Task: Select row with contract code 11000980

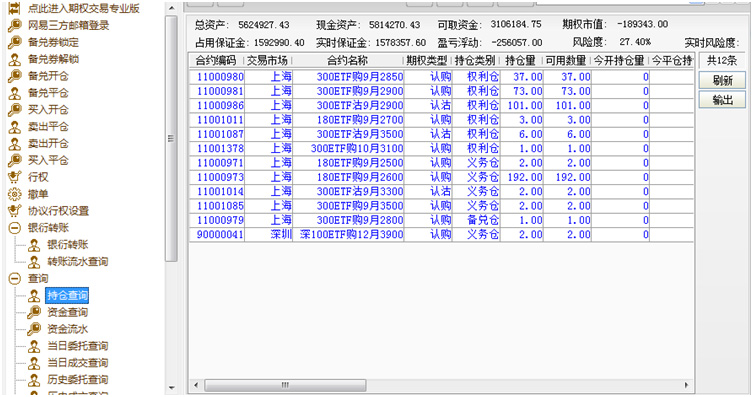Action: click(441, 77)
